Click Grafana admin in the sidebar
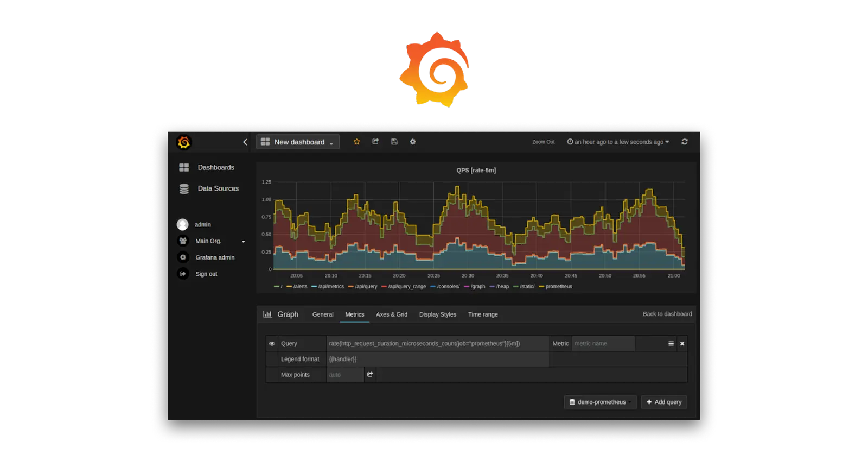This screenshot has height=454, width=868. pyautogui.click(x=215, y=257)
